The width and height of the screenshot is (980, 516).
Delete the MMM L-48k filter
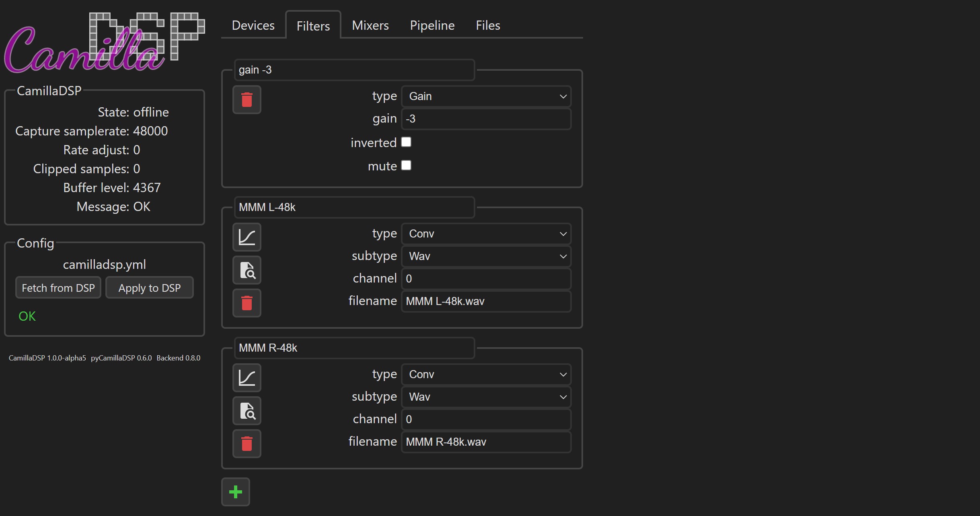click(247, 303)
